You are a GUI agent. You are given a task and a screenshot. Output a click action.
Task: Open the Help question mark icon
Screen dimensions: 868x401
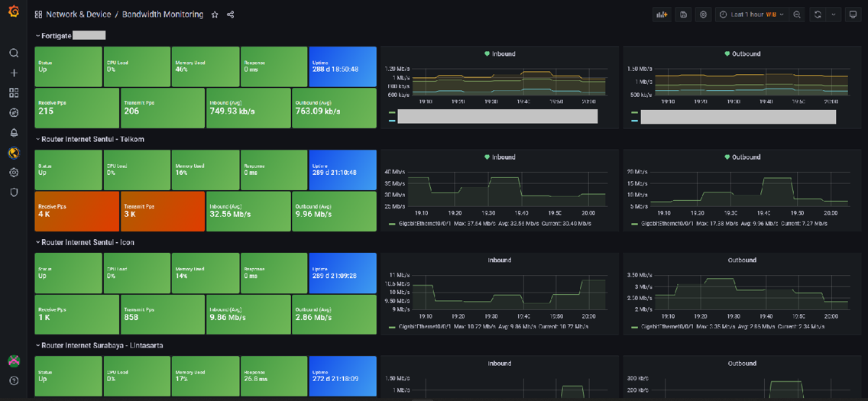pos(15,380)
